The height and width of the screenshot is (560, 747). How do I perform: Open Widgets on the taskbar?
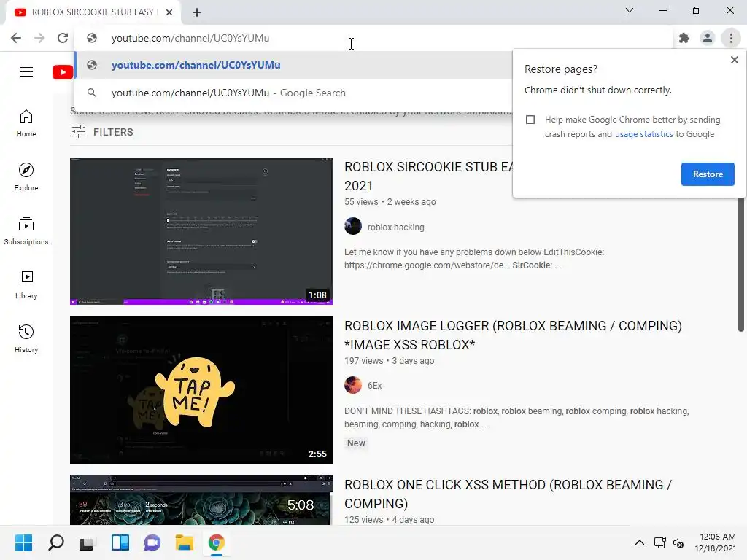[120, 542]
